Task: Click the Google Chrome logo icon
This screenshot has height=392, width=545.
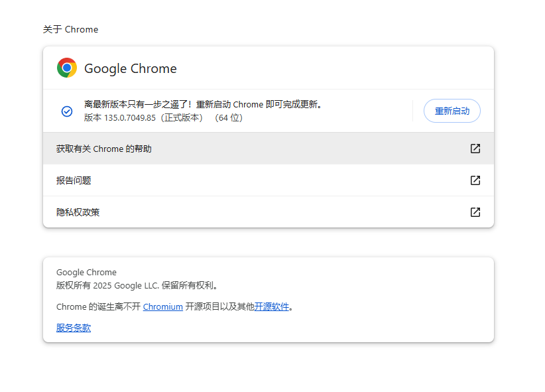Action: [x=67, y=68]
